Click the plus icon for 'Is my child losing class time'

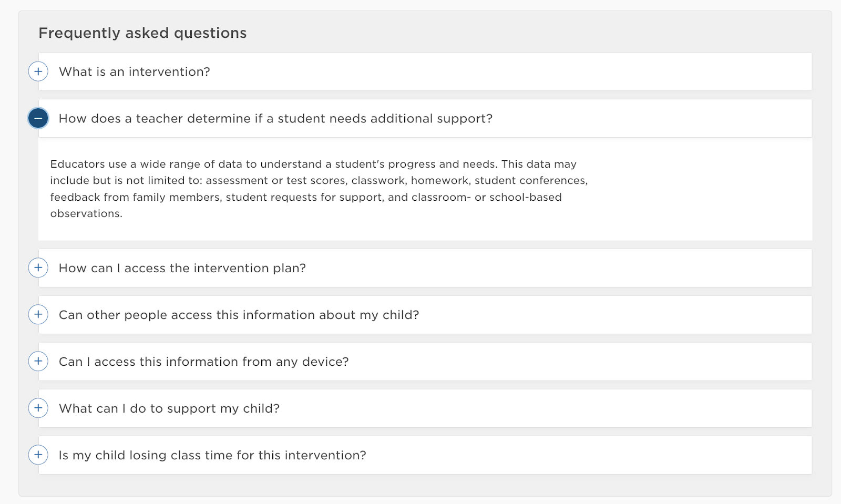38,455
